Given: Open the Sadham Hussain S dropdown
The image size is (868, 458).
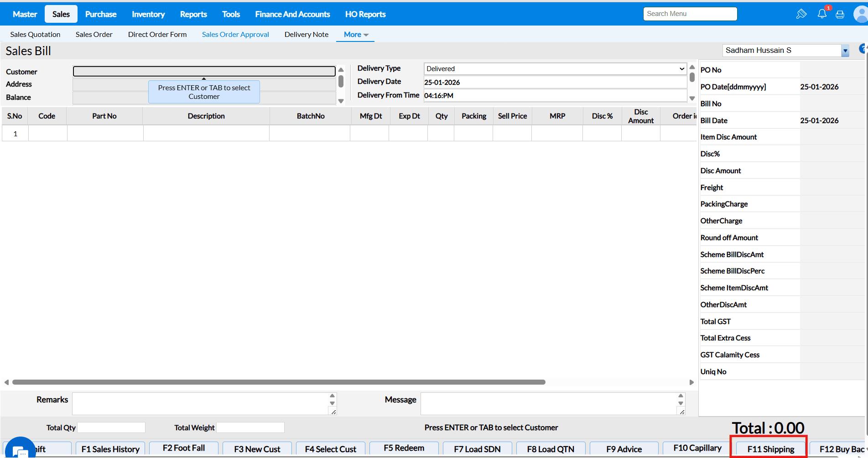Looking at the screenshot, I should click(845, 51).
